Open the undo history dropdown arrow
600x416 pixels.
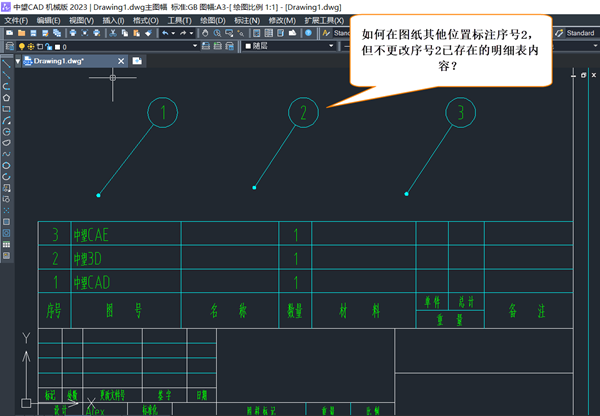click(173, 33)
